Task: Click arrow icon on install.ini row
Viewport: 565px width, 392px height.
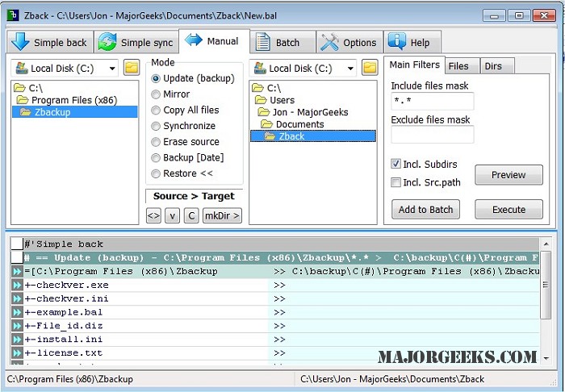Action: 17,339
